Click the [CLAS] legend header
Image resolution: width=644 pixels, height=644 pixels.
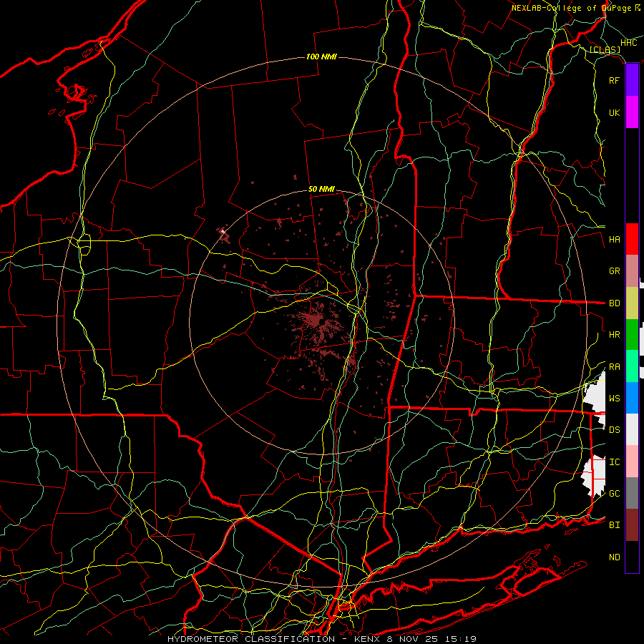click(605, 50)
